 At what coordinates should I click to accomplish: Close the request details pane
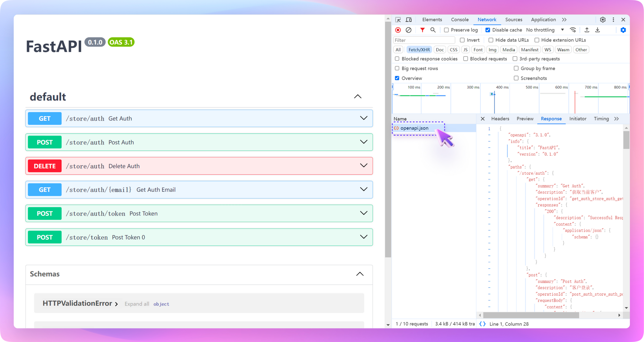[483, 119]
